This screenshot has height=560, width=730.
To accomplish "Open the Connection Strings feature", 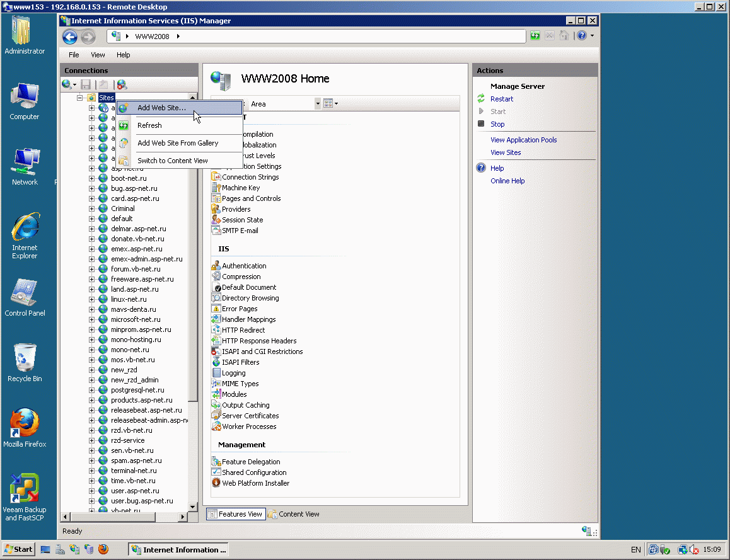I will [x=245, y=177].
